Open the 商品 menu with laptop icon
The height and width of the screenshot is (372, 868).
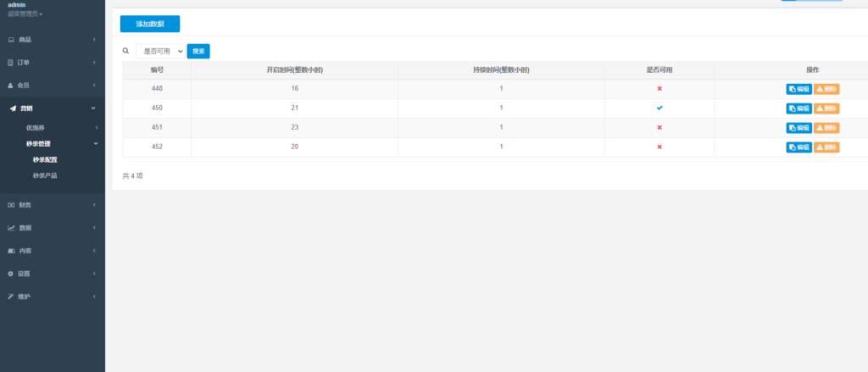click(25, 40)
